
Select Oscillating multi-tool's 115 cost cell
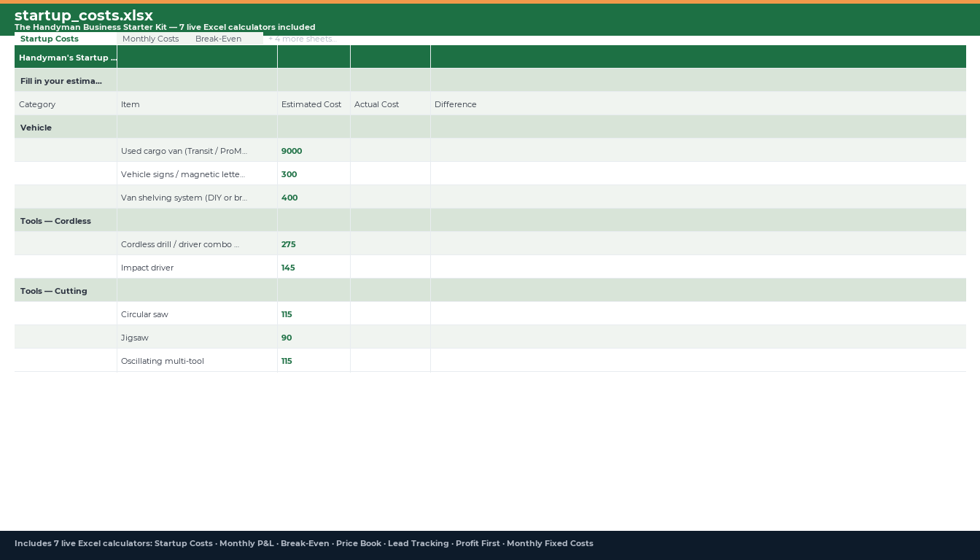tap(314, 360)
